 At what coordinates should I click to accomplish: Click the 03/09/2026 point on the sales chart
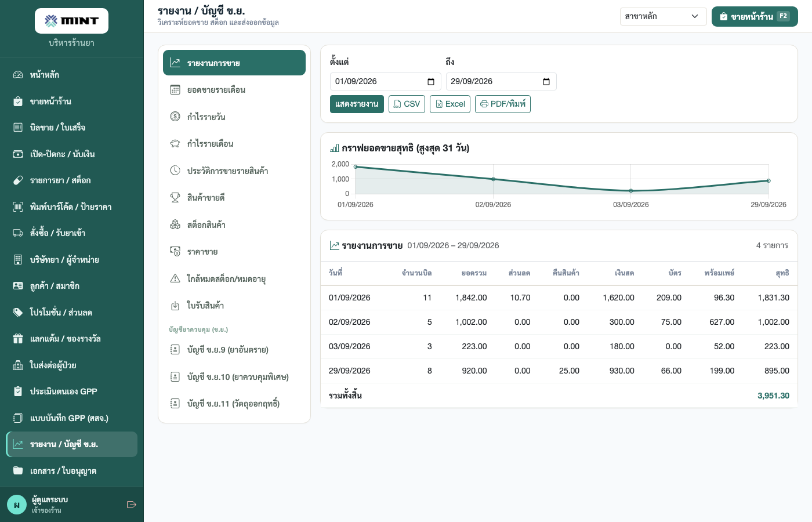click(x=631, y=191)
